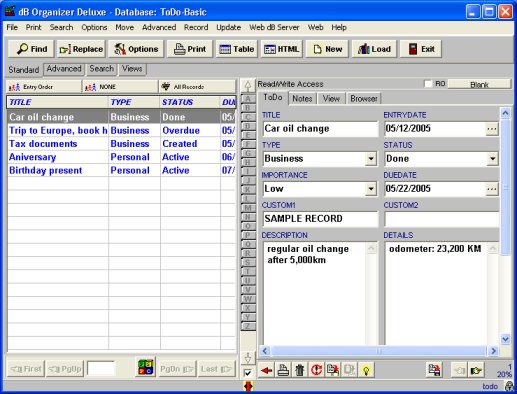Open the DUEDATE date picker ellipsis button
517x394 pixels.
[x=492, y=189]
